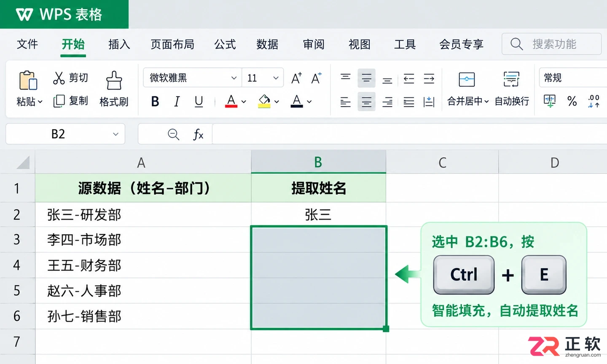
Task: Expand the 合并居中 dropdown arrow
Action: click(486, 102)
